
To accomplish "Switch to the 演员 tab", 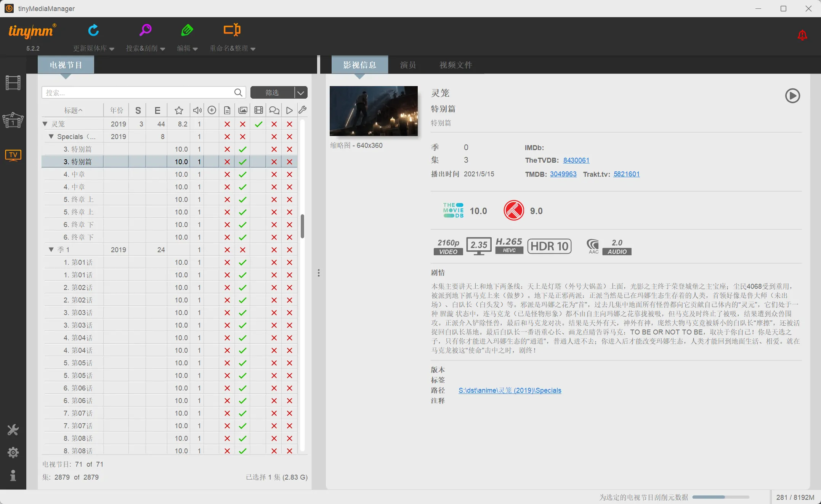I will (x=408, y=65).
